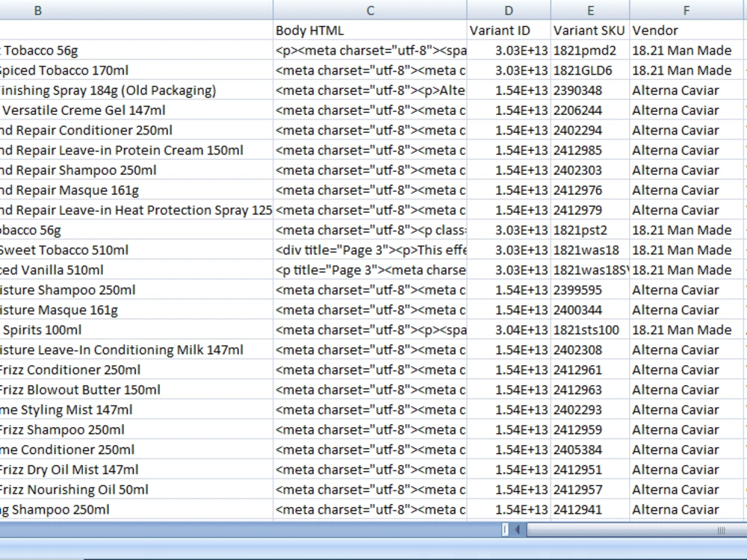Select cell with SKU 2412961
This screenshot has height=560, width=747.
(590, 370)
